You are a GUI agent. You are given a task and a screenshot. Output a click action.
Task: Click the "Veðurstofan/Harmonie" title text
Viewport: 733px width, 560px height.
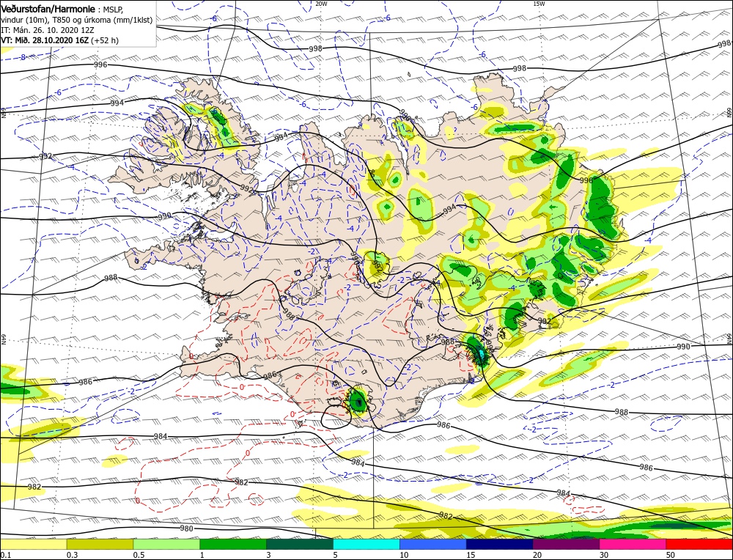[48, 10]
